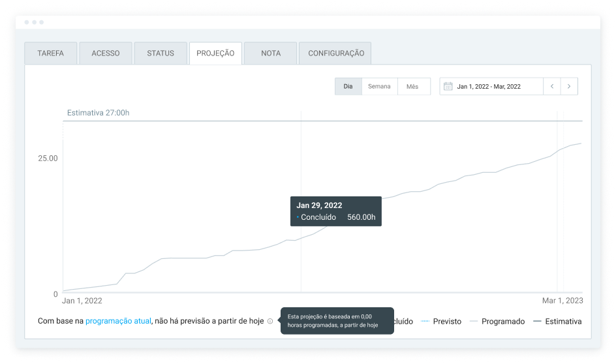Select the Dia view toggle

(x=348, y=87)
